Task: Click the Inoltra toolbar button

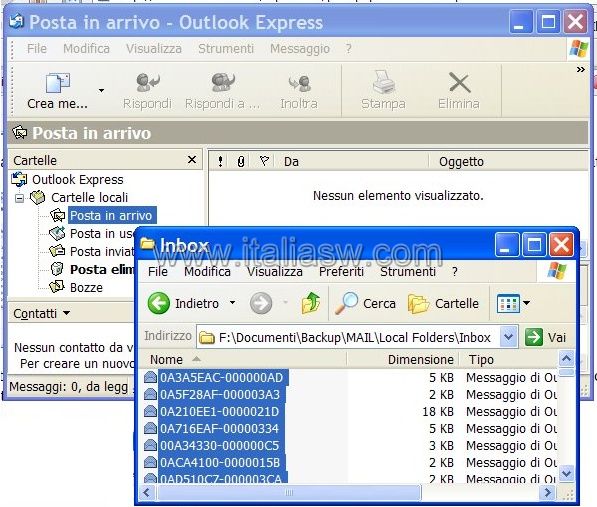Action: point(299,91)
